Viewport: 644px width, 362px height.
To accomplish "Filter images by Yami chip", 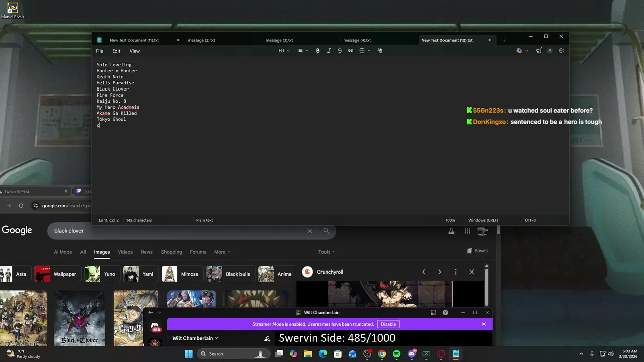I will [140, 274].
